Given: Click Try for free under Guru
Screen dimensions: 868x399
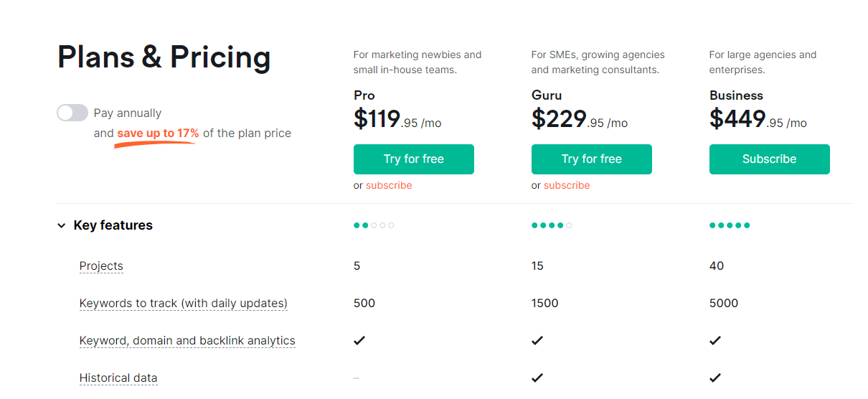Looking at the screenshot, I should pos(592,159).
